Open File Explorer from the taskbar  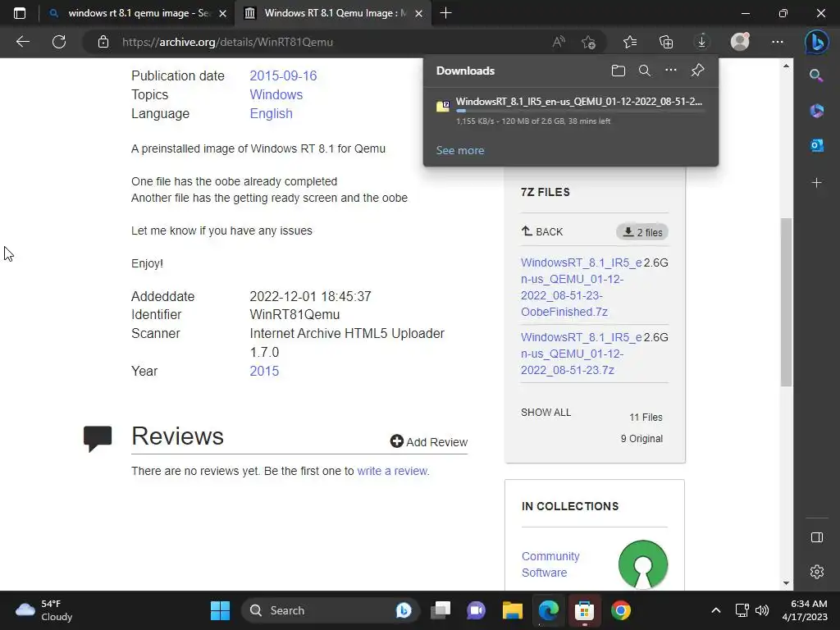coord(512,610)
